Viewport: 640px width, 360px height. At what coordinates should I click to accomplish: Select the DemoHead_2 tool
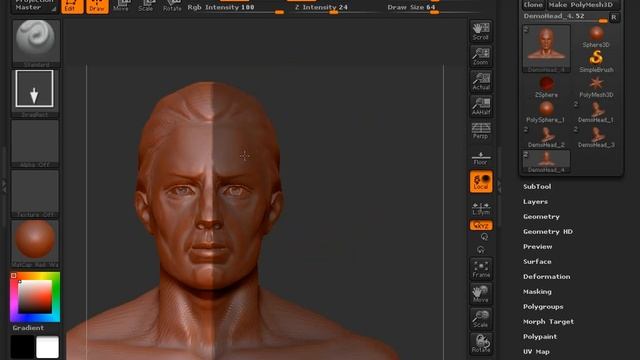pyautogui.click(x=546, y=137)
